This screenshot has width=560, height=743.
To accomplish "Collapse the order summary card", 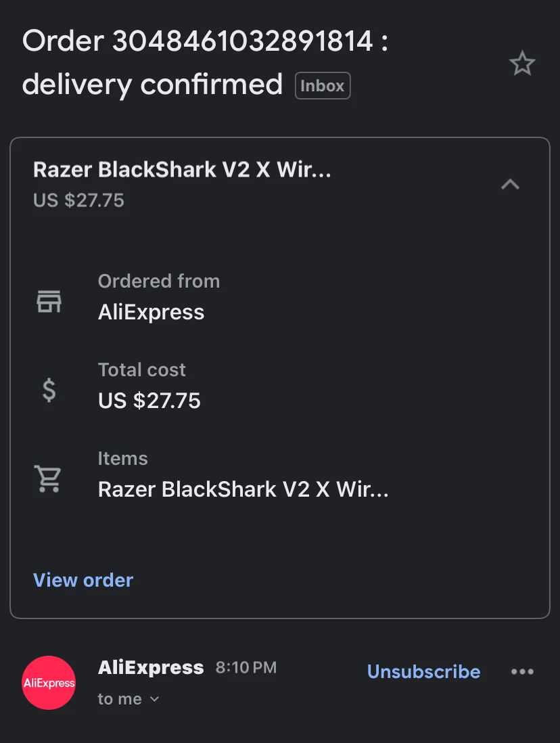I will (x=510, y=184).
